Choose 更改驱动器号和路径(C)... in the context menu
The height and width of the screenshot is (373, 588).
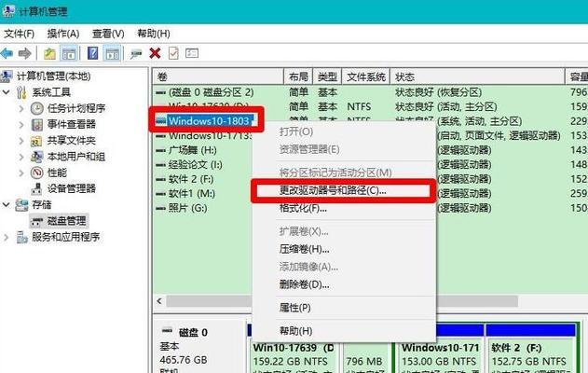(343, 190)
